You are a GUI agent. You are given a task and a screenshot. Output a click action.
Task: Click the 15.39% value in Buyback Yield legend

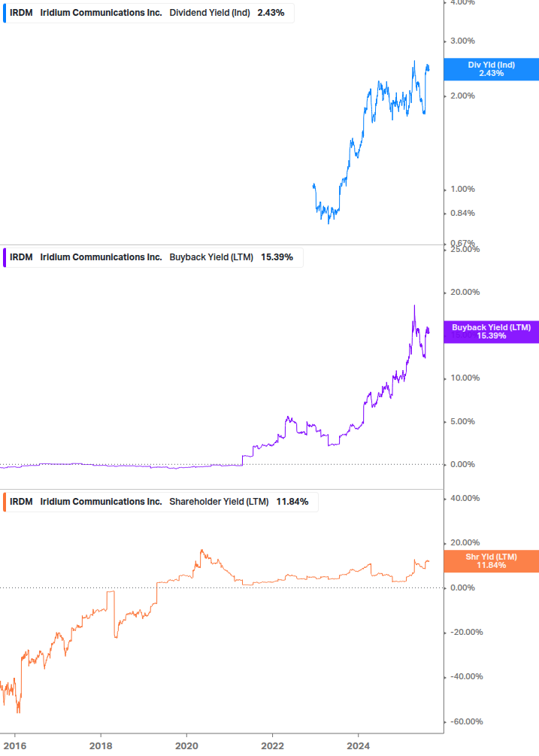(277, 257)
